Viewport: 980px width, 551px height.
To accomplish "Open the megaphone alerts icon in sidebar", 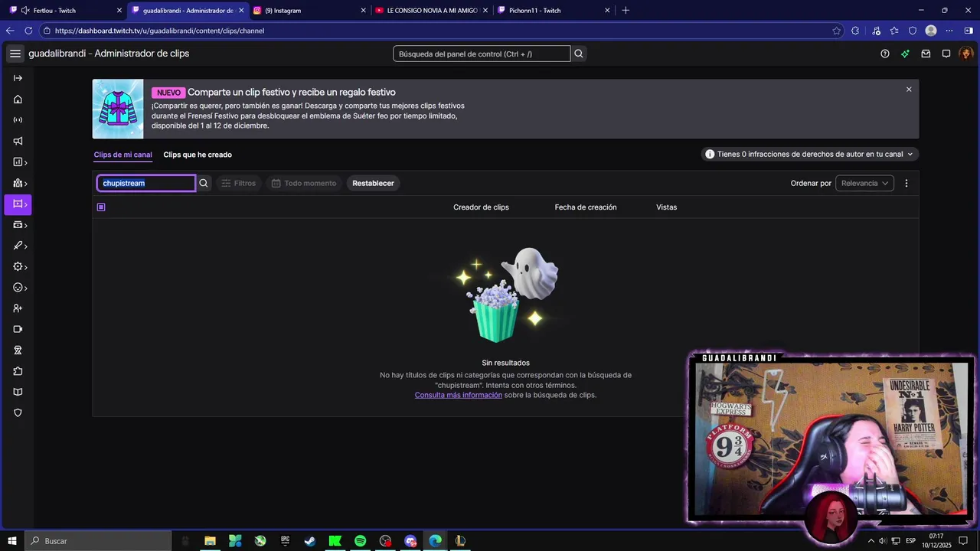I will tap(18, 141).
